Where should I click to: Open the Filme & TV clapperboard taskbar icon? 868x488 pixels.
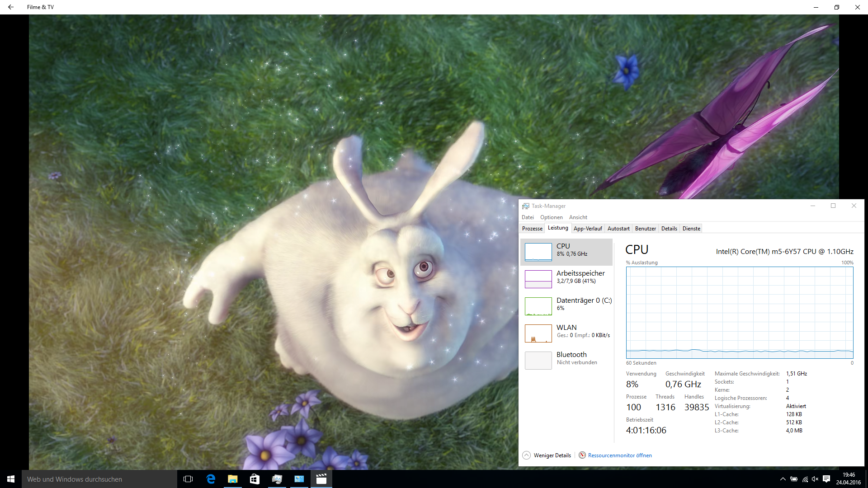click(321, 479)
